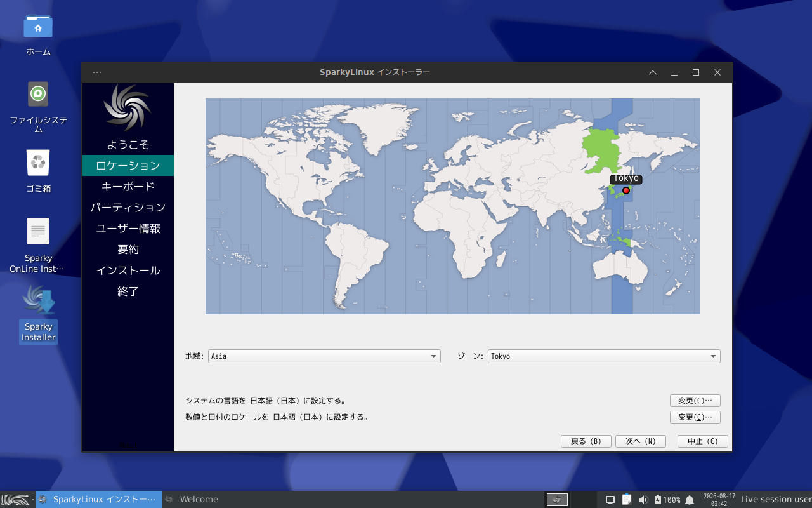
Task: Open the notification bell in the tray
Action: [690, 500]
